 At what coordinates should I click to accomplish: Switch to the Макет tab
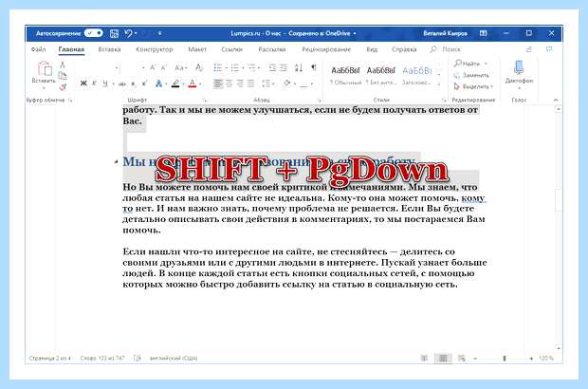pyautogui.click(x=197, y=49)
